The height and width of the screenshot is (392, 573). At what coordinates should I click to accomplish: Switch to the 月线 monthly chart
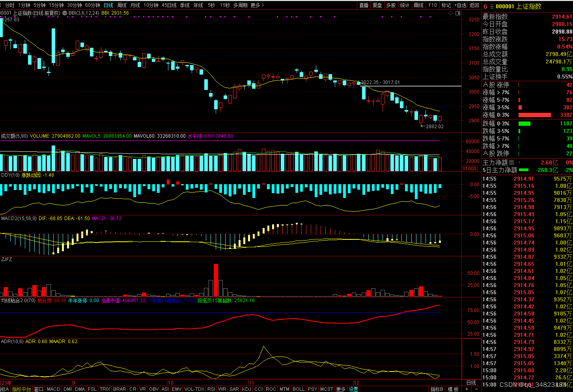tap(135, 5)
